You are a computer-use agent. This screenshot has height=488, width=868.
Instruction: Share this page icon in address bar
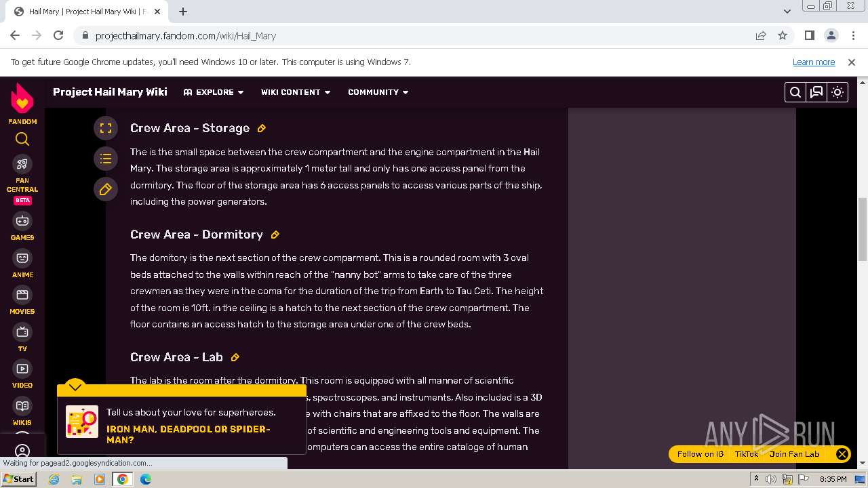coord(761,35)
